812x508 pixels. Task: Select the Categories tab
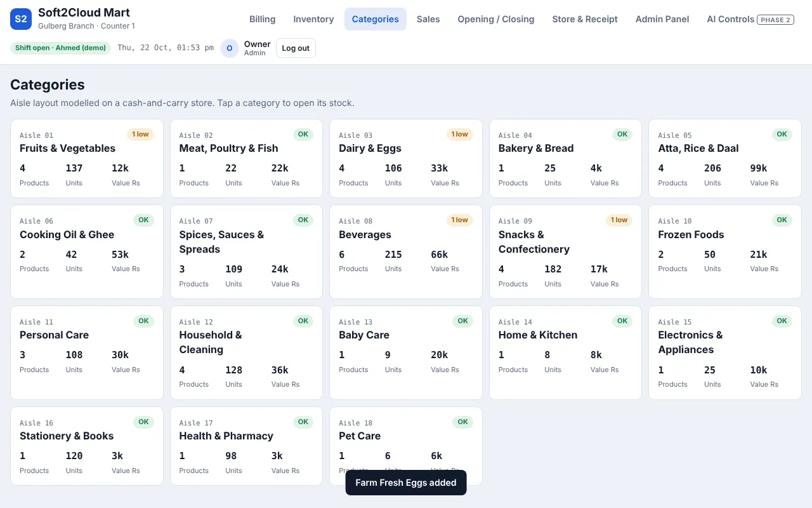(376, 19)
